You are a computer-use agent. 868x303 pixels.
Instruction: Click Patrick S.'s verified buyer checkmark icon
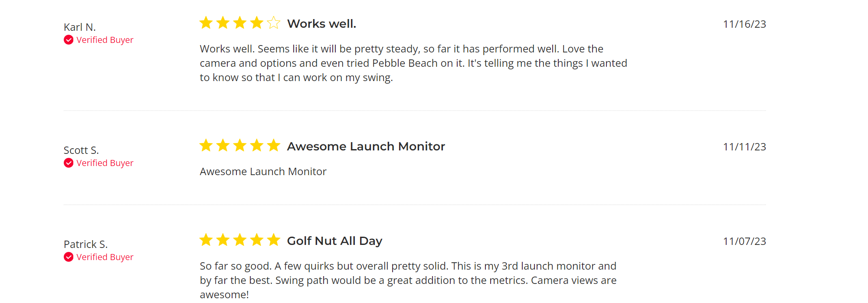[69, 257]
